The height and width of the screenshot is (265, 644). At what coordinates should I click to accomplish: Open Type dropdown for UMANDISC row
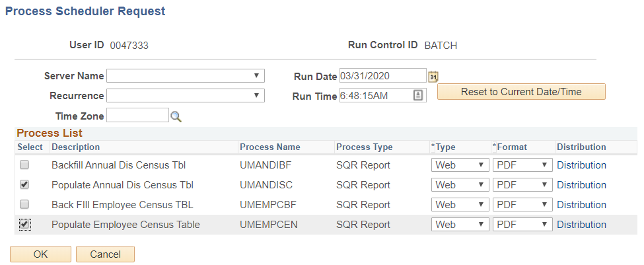click(460, 185)
